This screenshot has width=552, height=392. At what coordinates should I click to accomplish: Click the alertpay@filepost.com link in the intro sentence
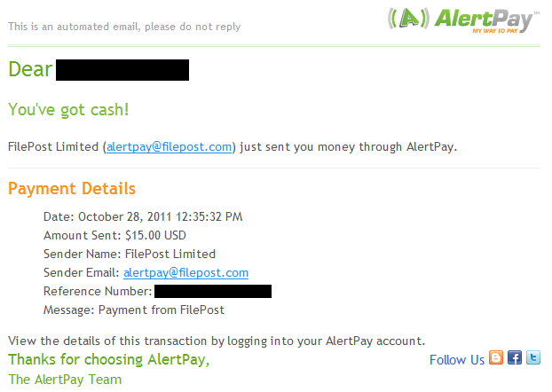pos(169,147)
